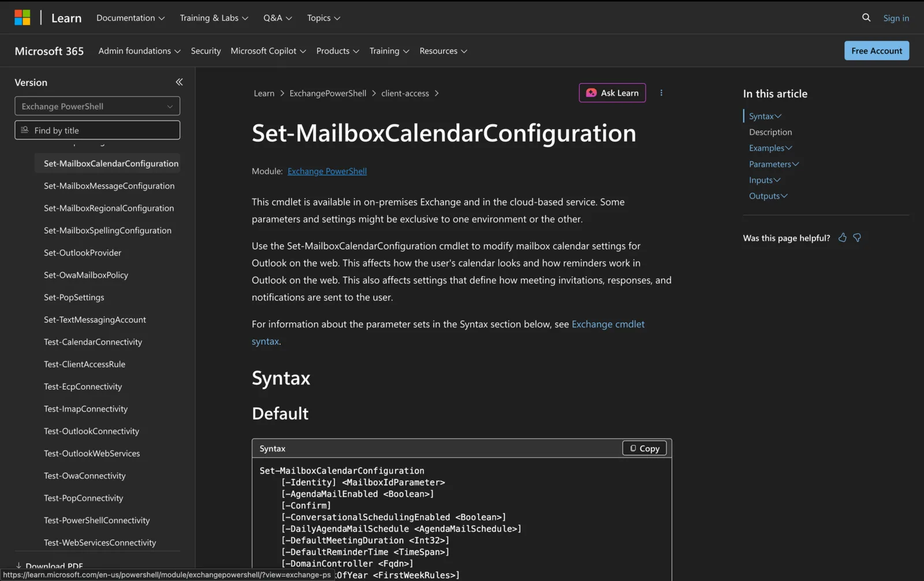The width and height of the screenshot is (924, 581).
Task: Click the Microsoft 365 brand link
Action: [x=49, y=51]
